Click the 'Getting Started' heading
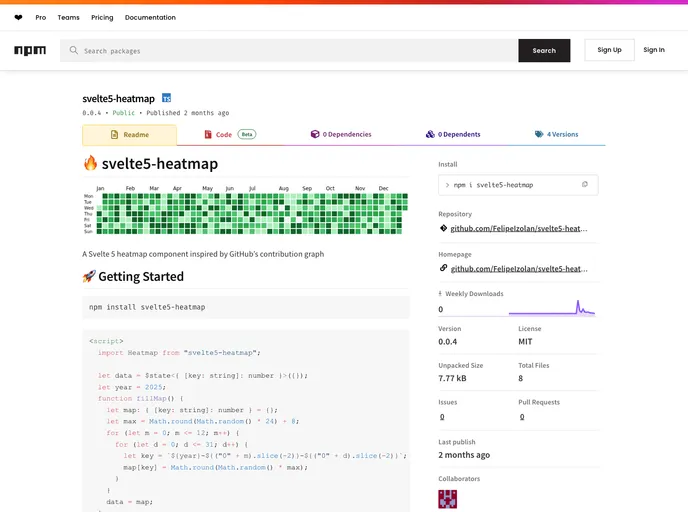The height and width of the screenshot is (512, 688). pos(141,276)
